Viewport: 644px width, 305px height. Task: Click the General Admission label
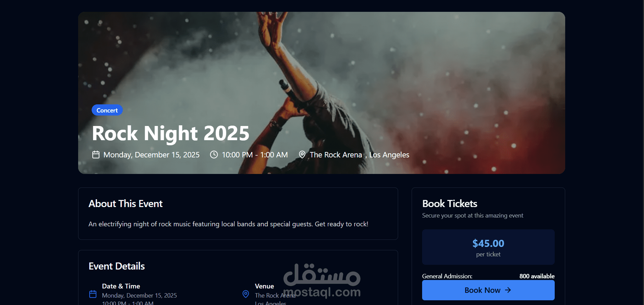tap(447, 276)
